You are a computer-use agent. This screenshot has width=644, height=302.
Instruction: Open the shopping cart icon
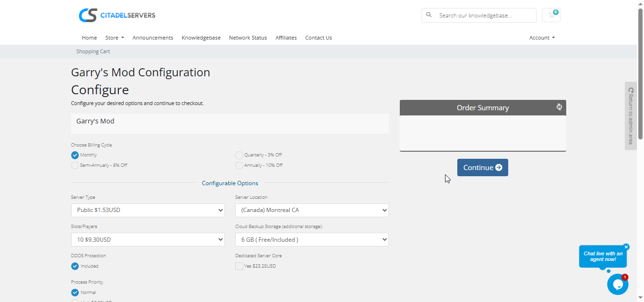tap(551, 15)
